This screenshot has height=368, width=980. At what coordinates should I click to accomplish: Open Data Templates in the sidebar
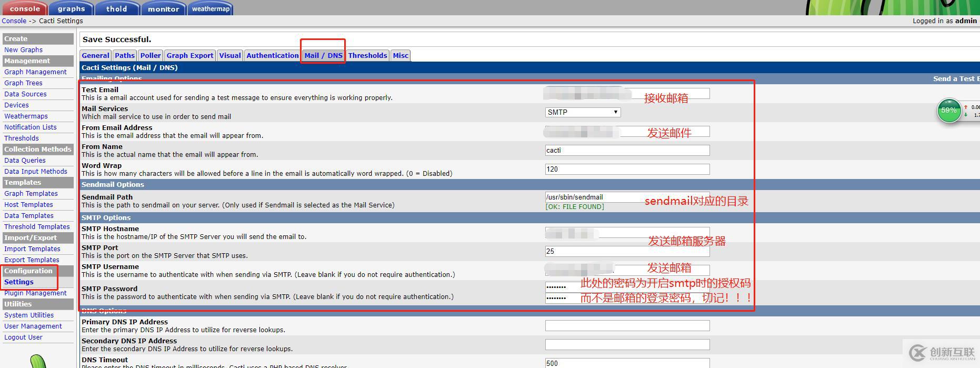tap(29, 216)
